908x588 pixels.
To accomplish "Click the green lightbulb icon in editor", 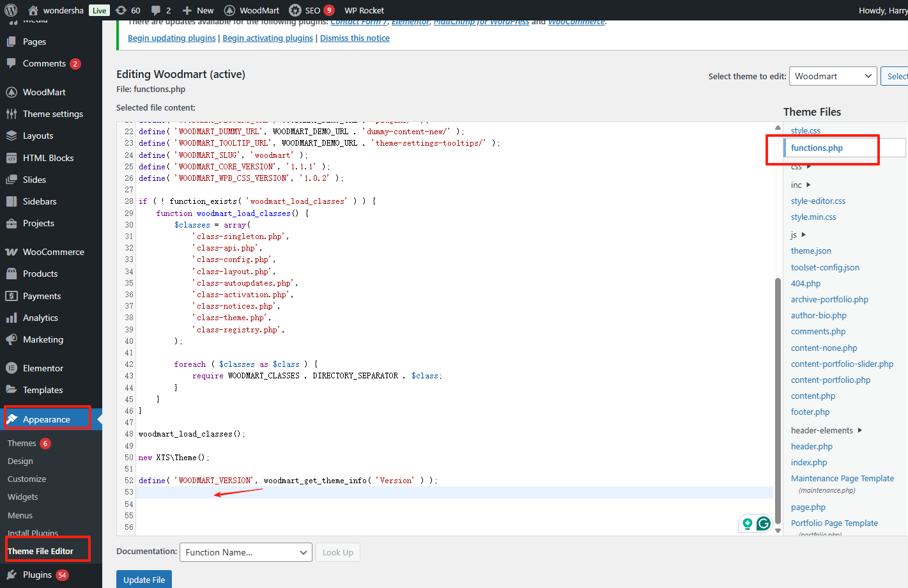I will tap(747, 523).
